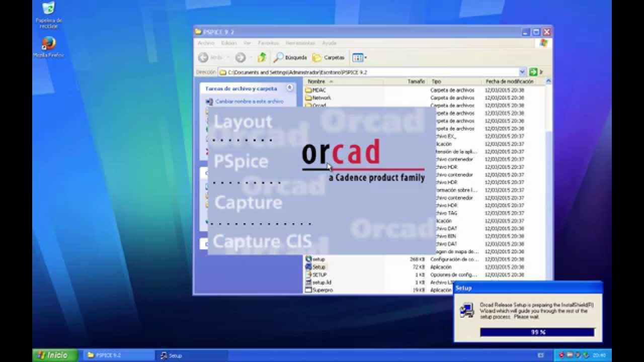Go up one folder level with Up icon
Viewport: 644px width, 362px height.
point(262,57)
